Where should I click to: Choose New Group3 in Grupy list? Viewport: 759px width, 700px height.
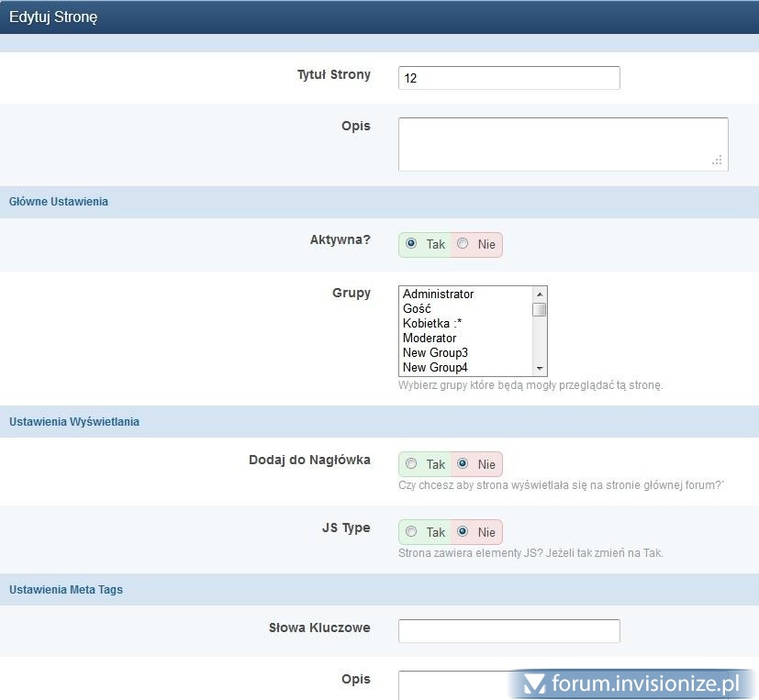point(435,353)
